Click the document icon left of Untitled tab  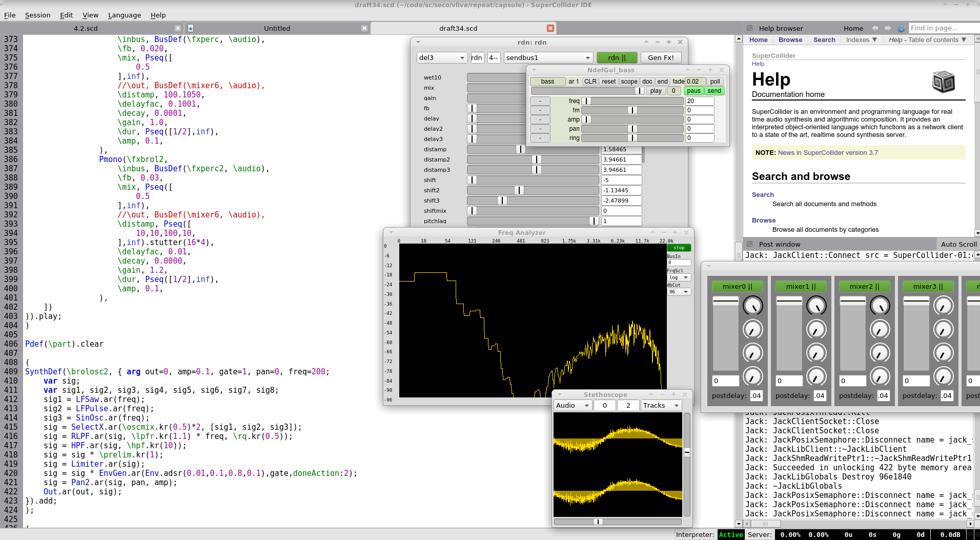[191, 28]
